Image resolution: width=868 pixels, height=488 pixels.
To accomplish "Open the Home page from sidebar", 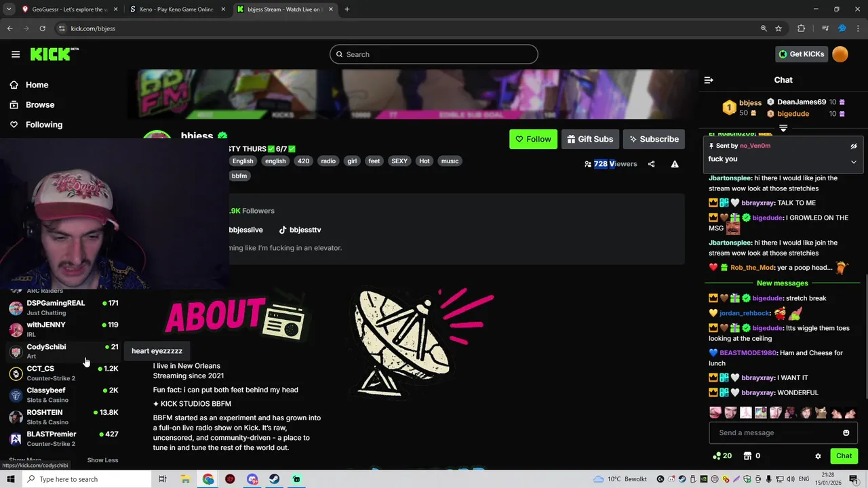I will 37,85.
